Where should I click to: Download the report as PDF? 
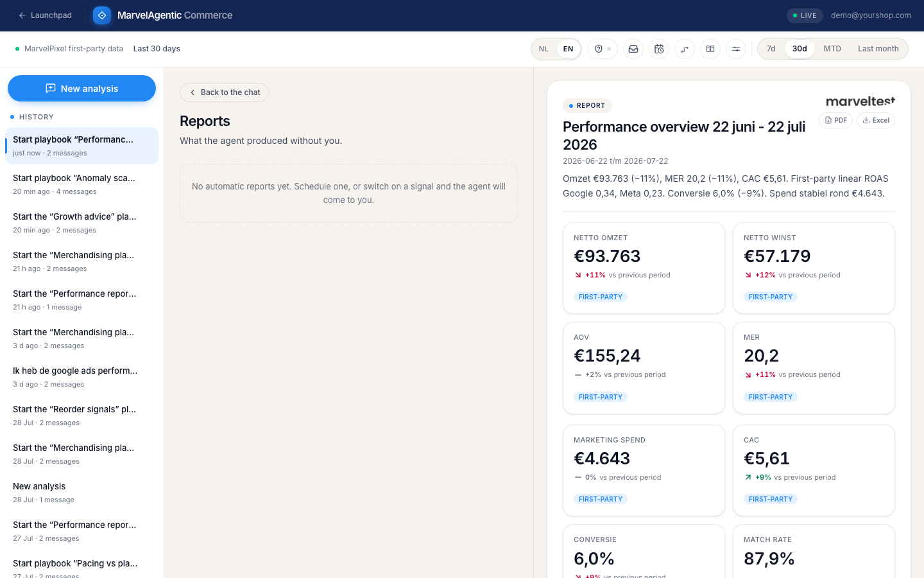835,120
